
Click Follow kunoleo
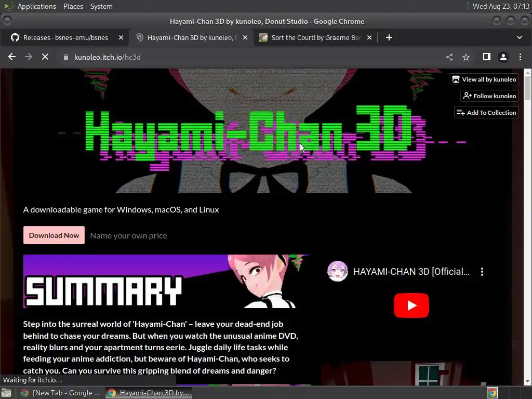pos(489,96)
